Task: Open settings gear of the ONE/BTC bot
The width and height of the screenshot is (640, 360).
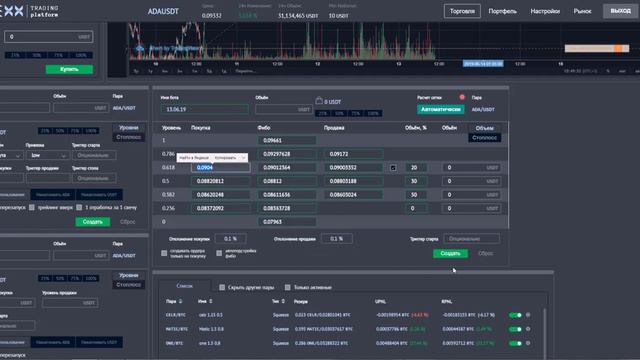Action: 528,343
